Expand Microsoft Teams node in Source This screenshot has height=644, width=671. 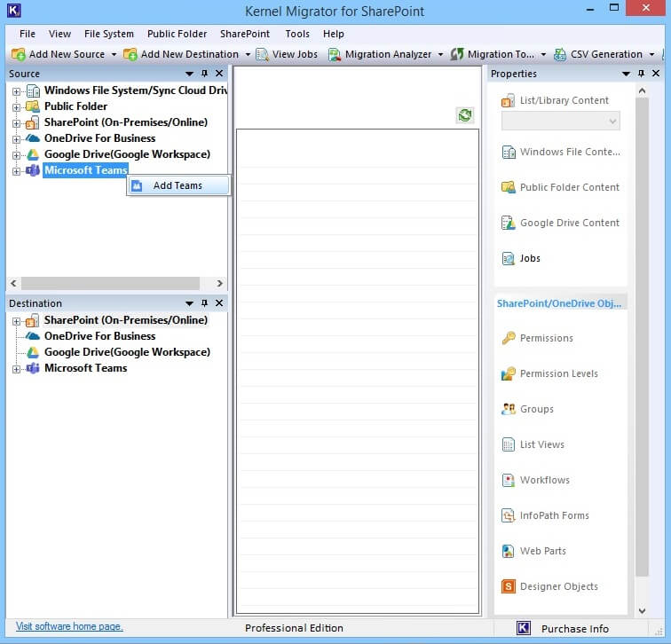coord(16,171)
